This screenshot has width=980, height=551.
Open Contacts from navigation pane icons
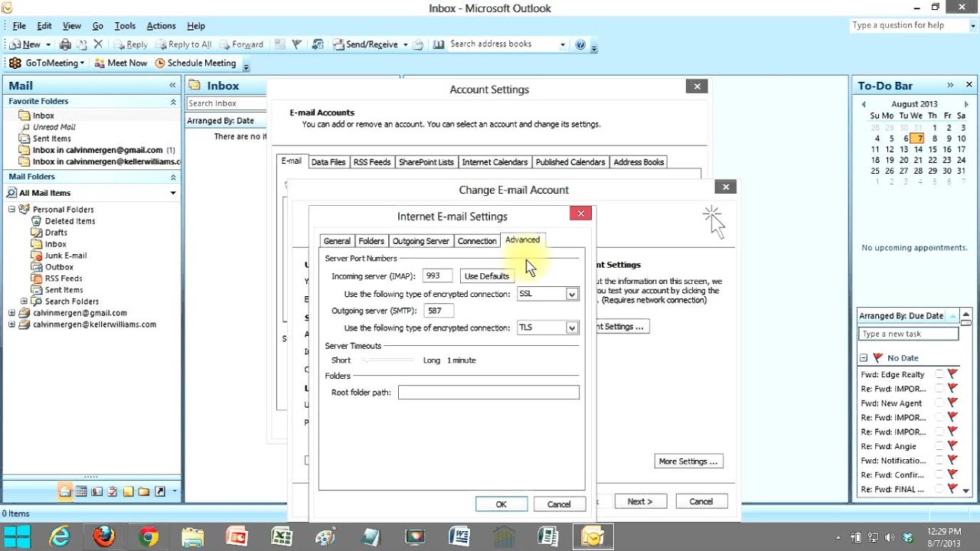coord(96,491)
